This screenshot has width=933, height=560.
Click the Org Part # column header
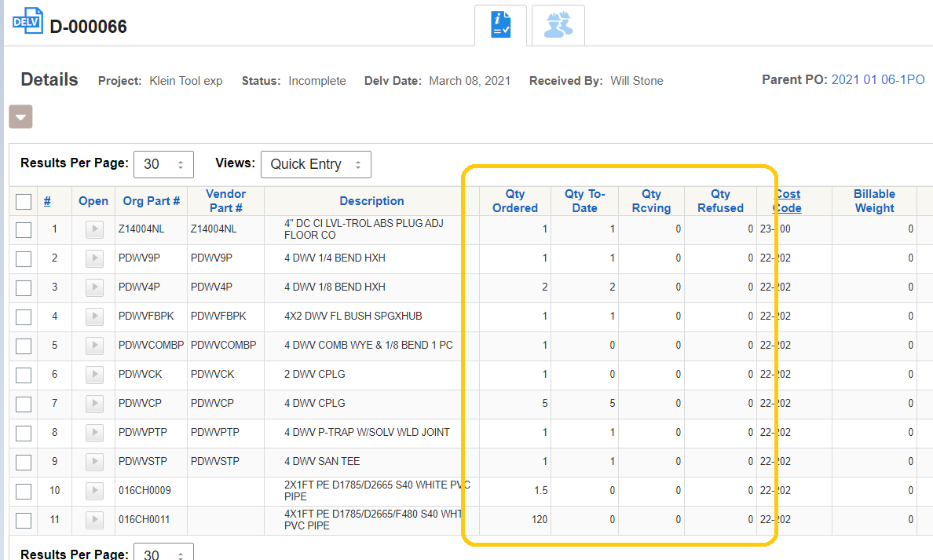click(x=151, y=201)
